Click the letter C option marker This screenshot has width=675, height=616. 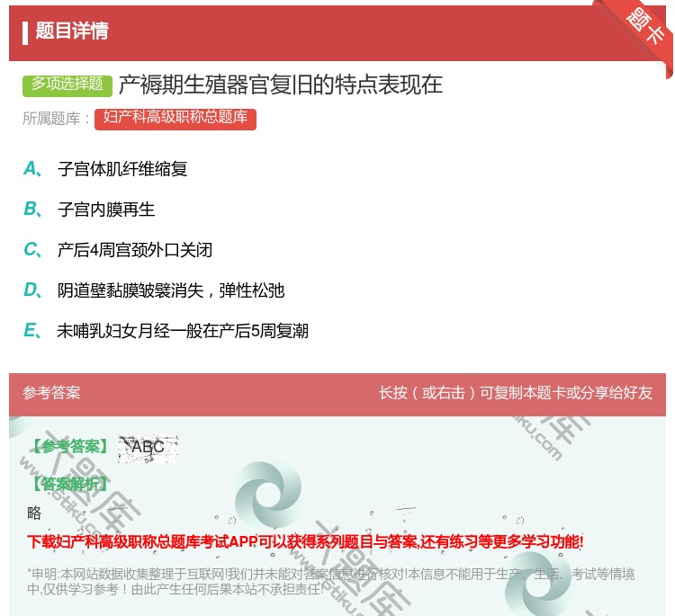(33, 249)
